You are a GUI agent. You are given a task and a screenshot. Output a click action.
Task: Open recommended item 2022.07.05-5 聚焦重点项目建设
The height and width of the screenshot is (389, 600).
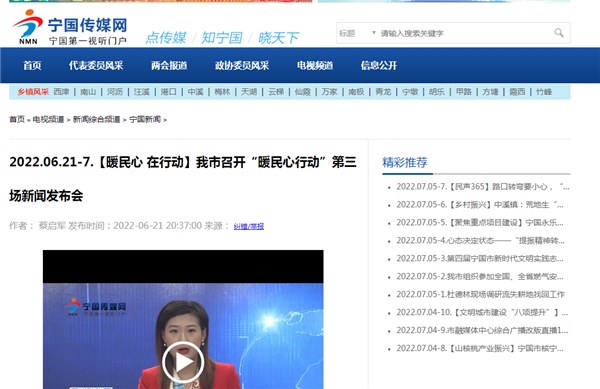click(480, 223)
